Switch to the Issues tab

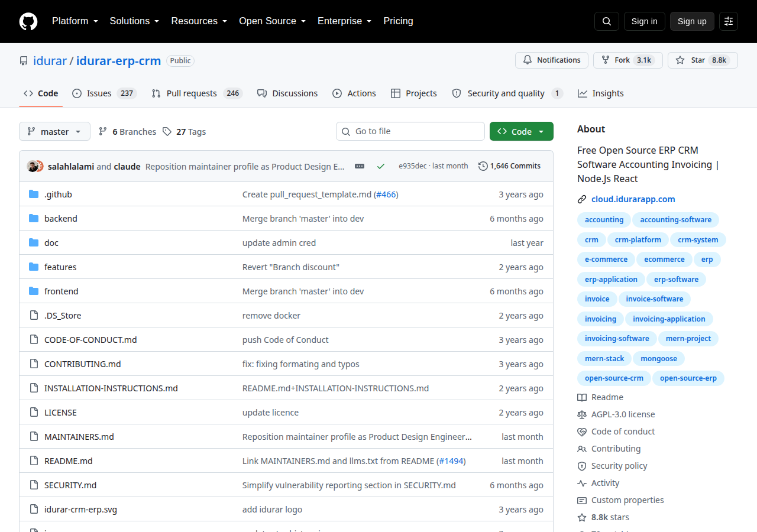point(104,93)
